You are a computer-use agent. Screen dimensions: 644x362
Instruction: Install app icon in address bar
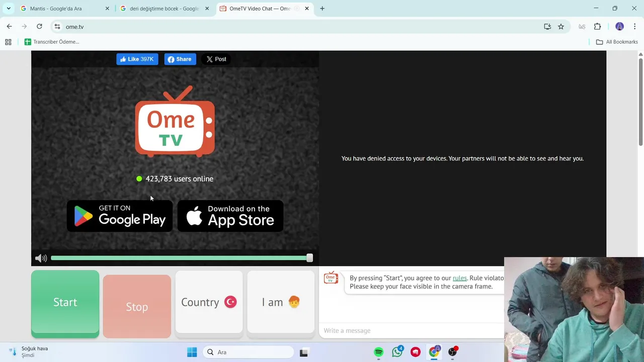pyautogui.click(x=547, y=27)
